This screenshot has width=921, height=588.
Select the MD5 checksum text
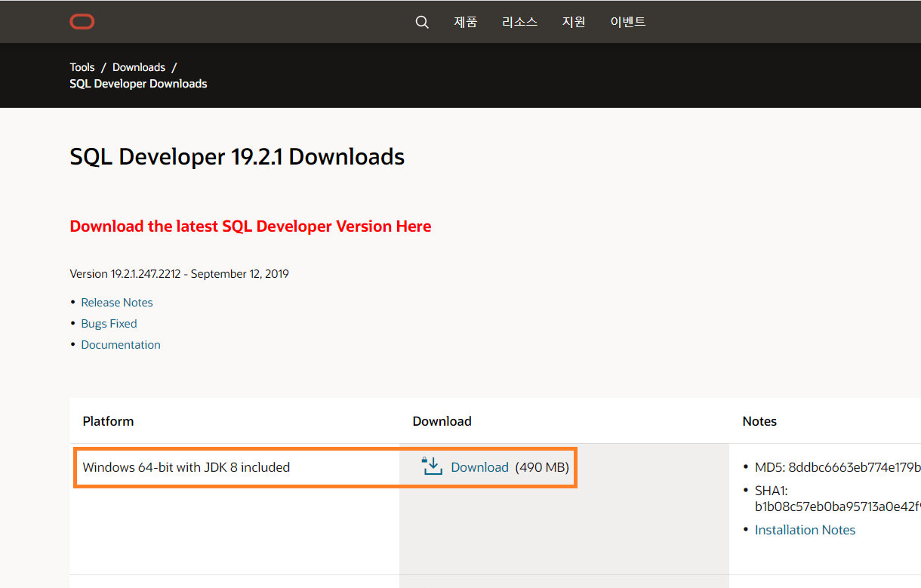coord(837,467)
